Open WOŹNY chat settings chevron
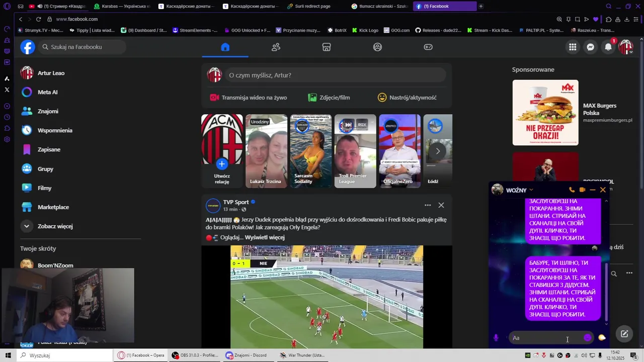The image size is (644, 362). [531, 190]
